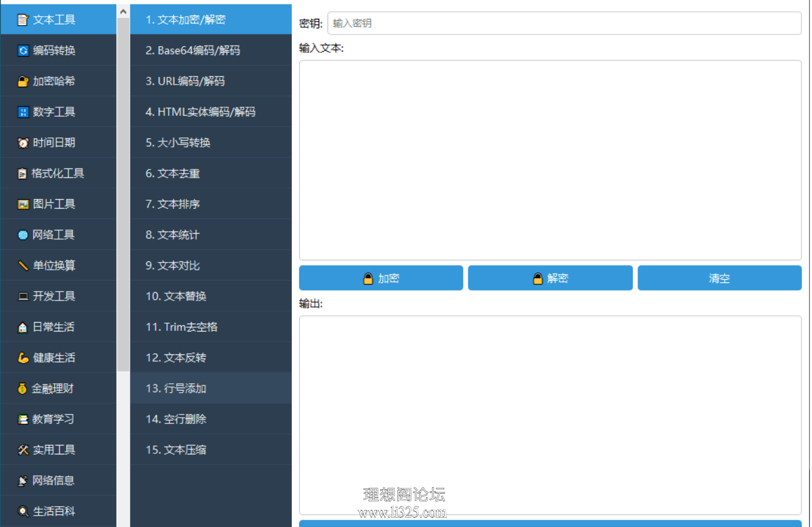Click the 开发工具 laptop icon
This screenshot has height=527, width=812.
coord(23,296)
